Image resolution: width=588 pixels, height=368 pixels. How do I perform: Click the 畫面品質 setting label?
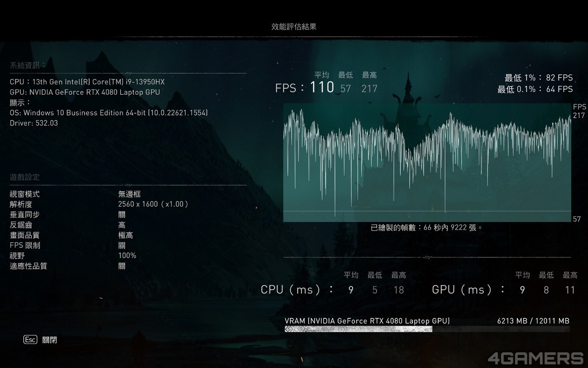25,235
